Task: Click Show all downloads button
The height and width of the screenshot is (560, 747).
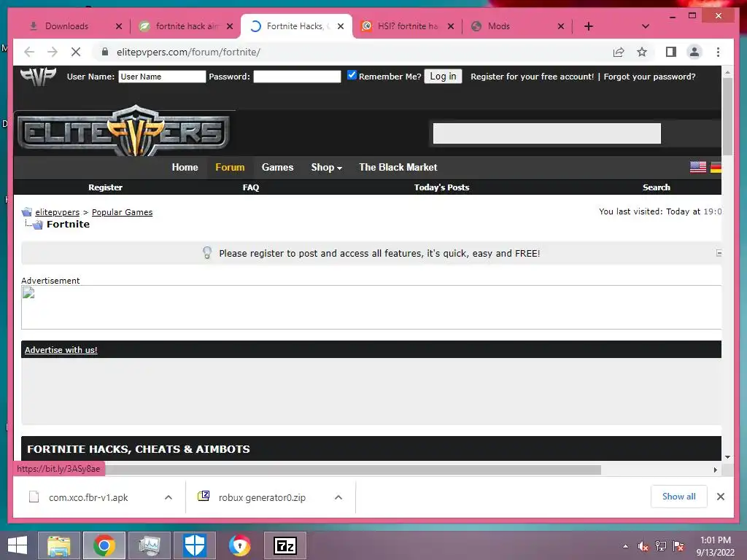Action: 679,497
